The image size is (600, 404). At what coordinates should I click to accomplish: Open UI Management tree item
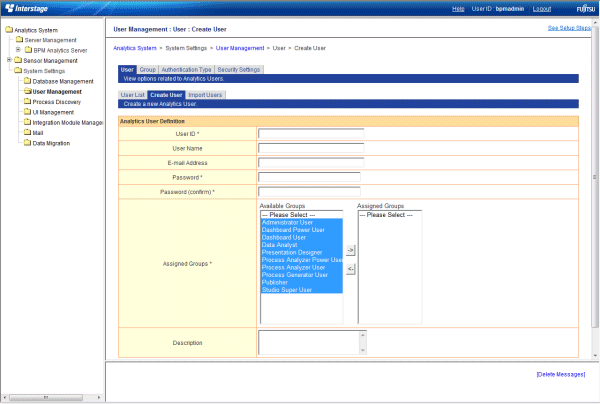[x=53, y=112]
